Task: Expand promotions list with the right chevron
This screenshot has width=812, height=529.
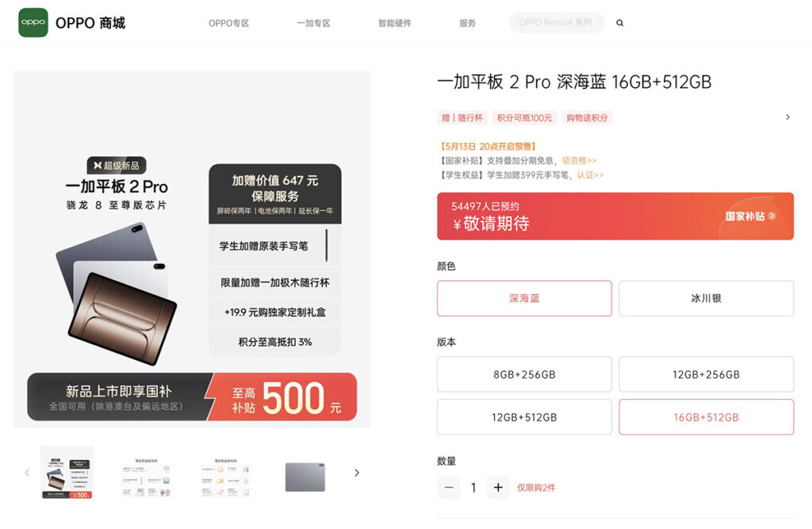Action: 787,117
